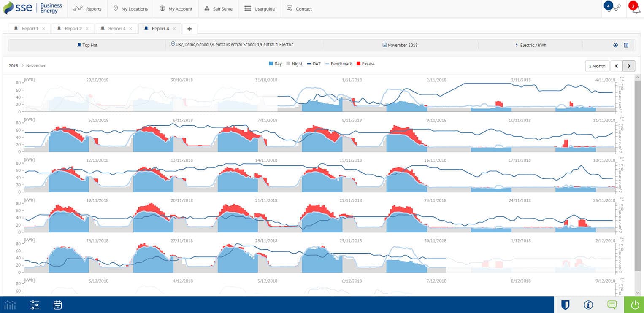Image resolution: width=644 pixels, height=313 pixels.
Task: Click the 23/11/2018 date label
Action: tap(435, 200)
